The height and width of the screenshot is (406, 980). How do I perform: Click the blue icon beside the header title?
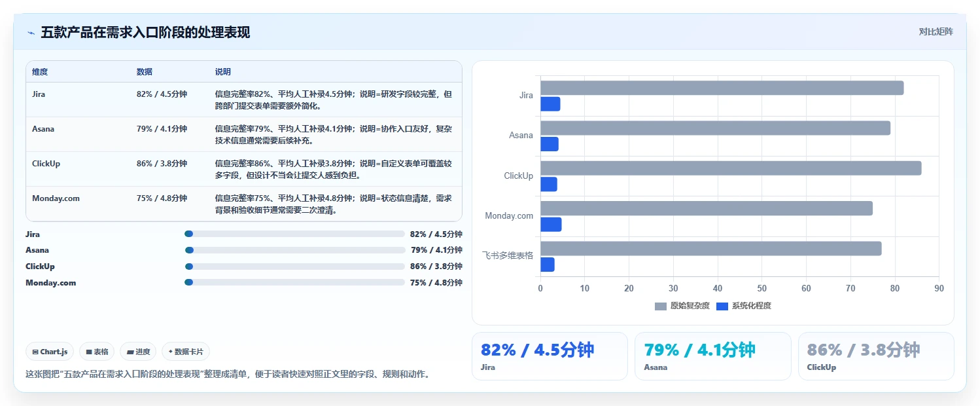(31, 33)
